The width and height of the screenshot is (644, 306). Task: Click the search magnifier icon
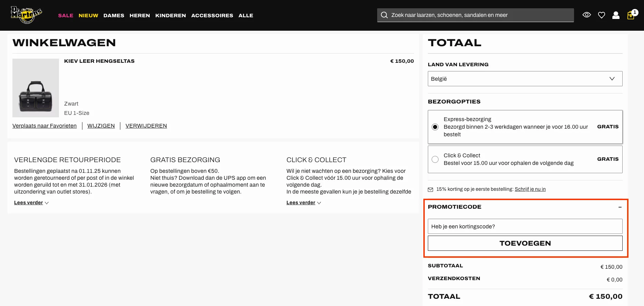[x=384, y=15]
